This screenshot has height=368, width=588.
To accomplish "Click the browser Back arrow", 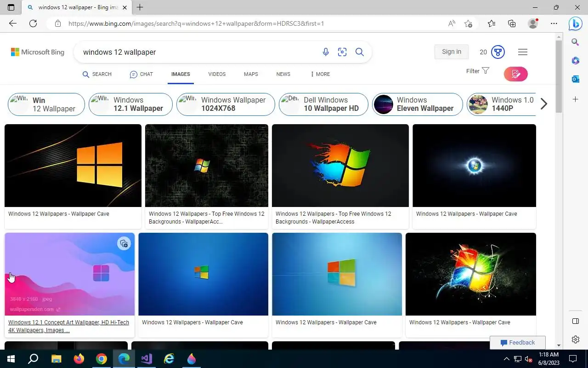I will pyautogui.click(x=13, y=23).
